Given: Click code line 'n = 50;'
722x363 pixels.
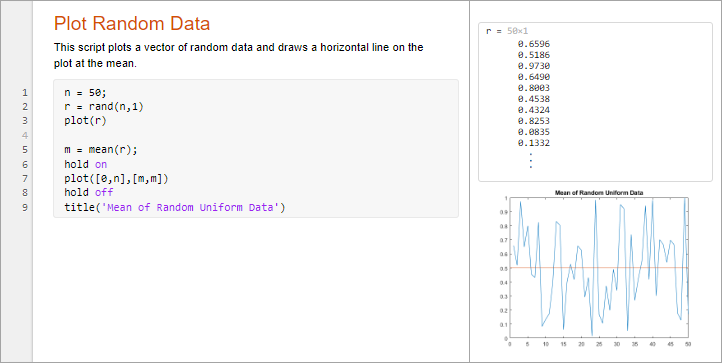Looking at the screenshot, I should click(x=85, y=93).
